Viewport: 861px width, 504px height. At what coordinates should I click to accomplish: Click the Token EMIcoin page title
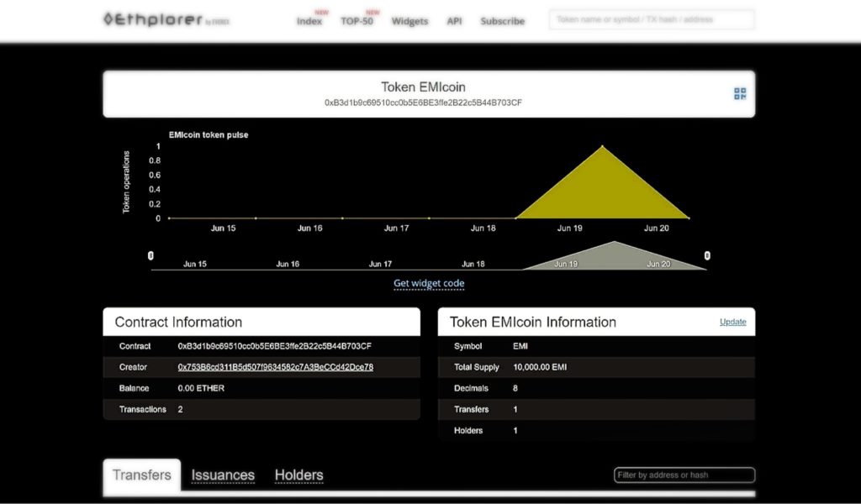coord(424,87)
